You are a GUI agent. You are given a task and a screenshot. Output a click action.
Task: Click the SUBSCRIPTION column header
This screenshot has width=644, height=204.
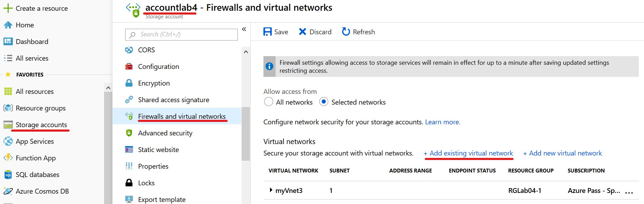pos(586,170)
